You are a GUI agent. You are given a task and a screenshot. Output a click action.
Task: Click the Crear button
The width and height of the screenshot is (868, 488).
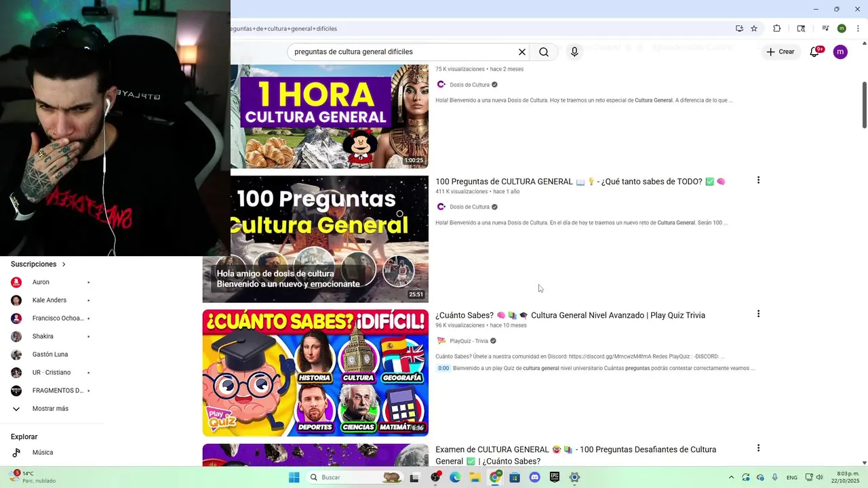pyautogui.click(x=780, y=52)
